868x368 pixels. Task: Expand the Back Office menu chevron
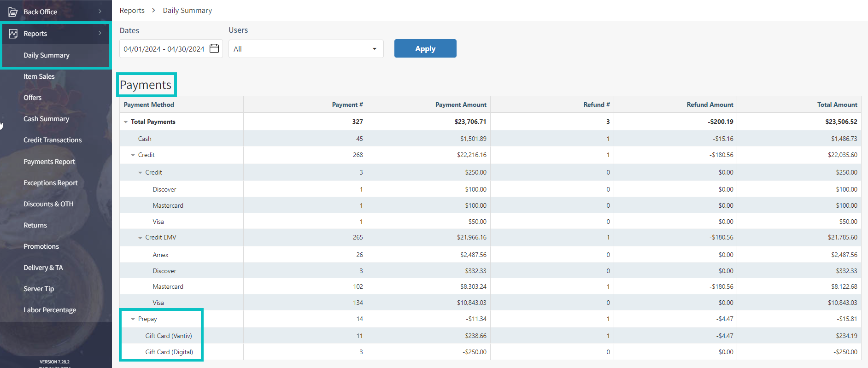(x=100, y=12)
